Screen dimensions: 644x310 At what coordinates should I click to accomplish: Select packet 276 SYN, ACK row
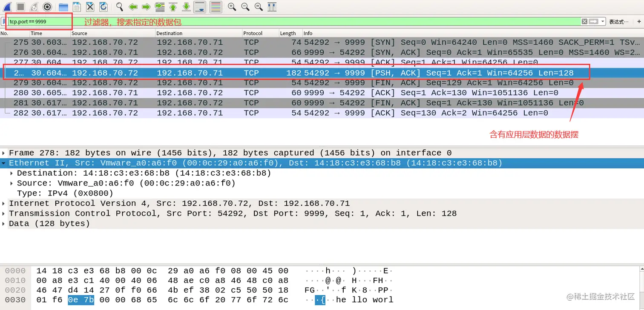322,52
